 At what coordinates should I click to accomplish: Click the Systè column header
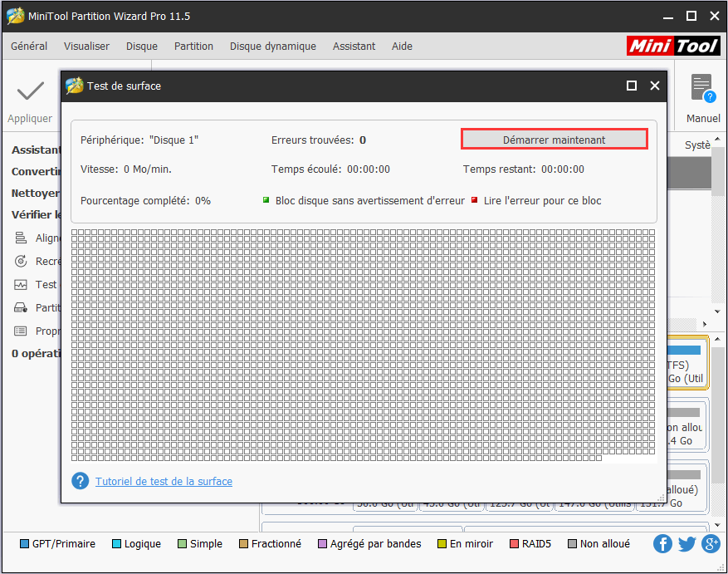pos(697,145)
